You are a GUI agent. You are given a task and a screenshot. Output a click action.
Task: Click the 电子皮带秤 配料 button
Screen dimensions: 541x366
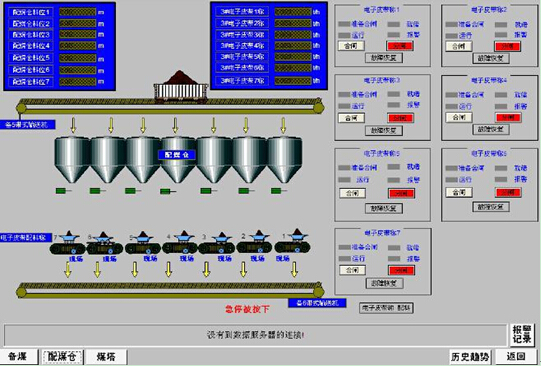[x=386, y=308]
